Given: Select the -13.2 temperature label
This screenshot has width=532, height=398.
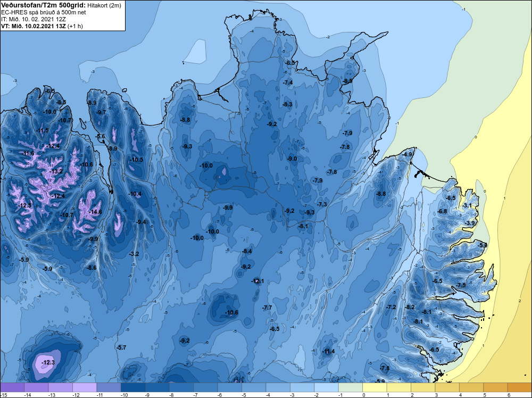Looking at the screenshot, I should pos(56,171).
